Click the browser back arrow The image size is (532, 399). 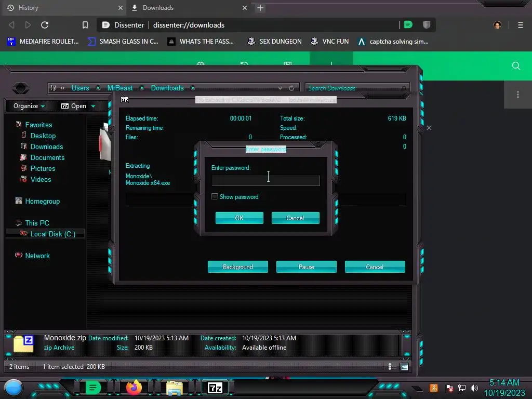[11, 25]
